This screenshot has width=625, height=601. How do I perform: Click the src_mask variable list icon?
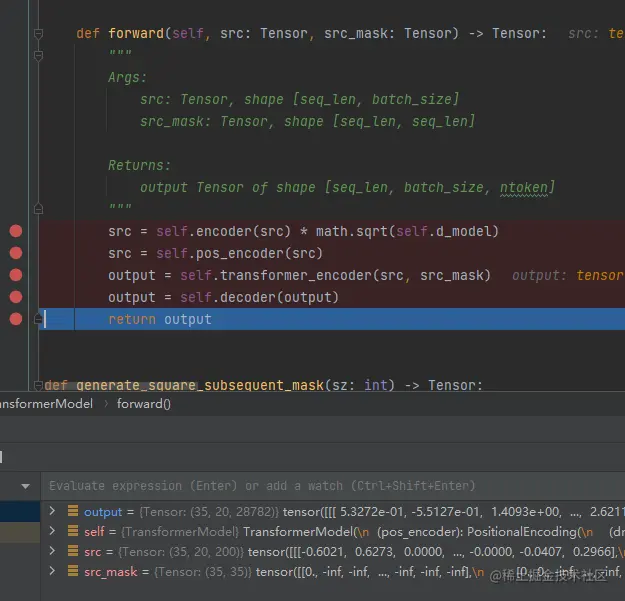73,571
